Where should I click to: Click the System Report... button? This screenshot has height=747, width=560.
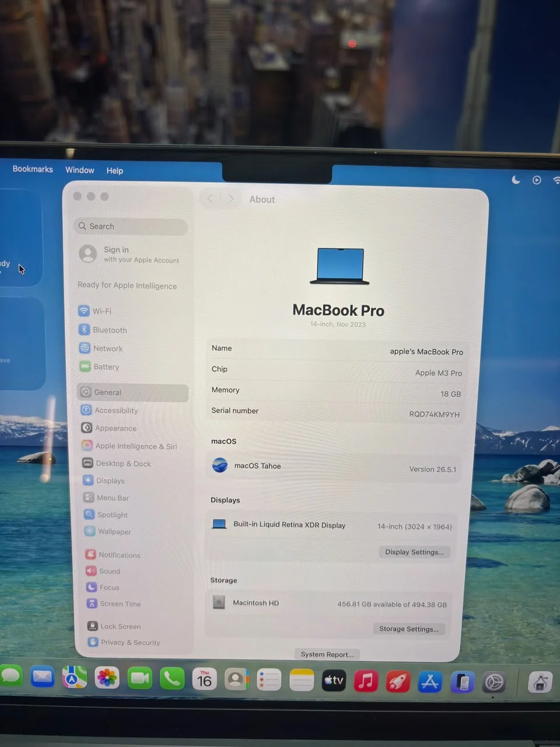pos(327,654)
